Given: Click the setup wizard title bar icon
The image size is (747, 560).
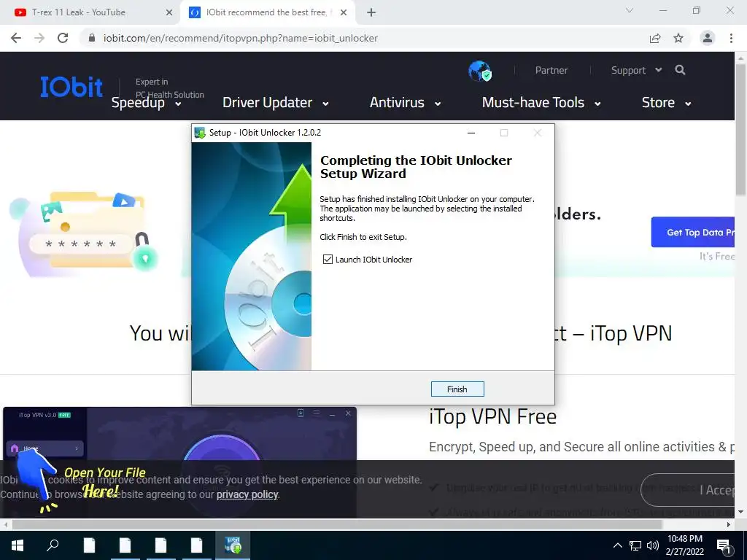Looking at the screenshot, I should 200,133.
